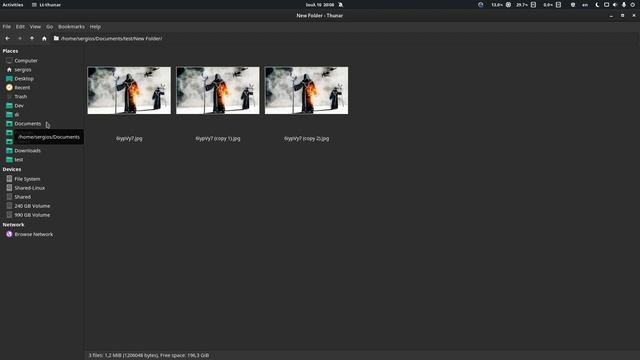This screenshot has height=360, width=640.
Task: Click the Browse Network globe icon
Action: (9, 234)
